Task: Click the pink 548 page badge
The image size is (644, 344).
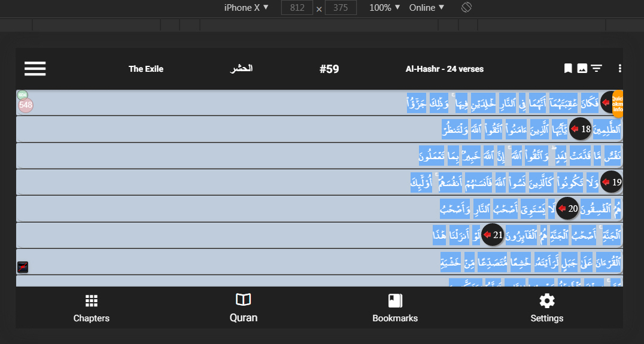Action: tap(26, 105)
